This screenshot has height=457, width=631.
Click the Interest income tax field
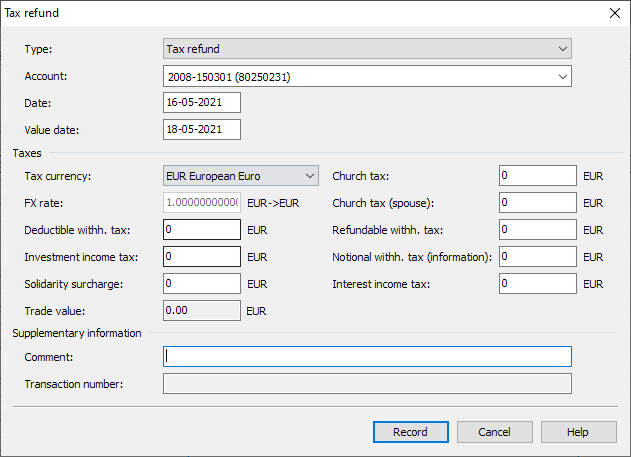click(x=537, y=284)
